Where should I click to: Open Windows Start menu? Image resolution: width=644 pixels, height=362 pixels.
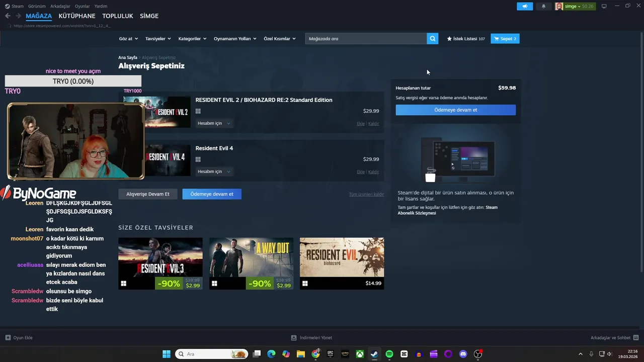[167, 354]
